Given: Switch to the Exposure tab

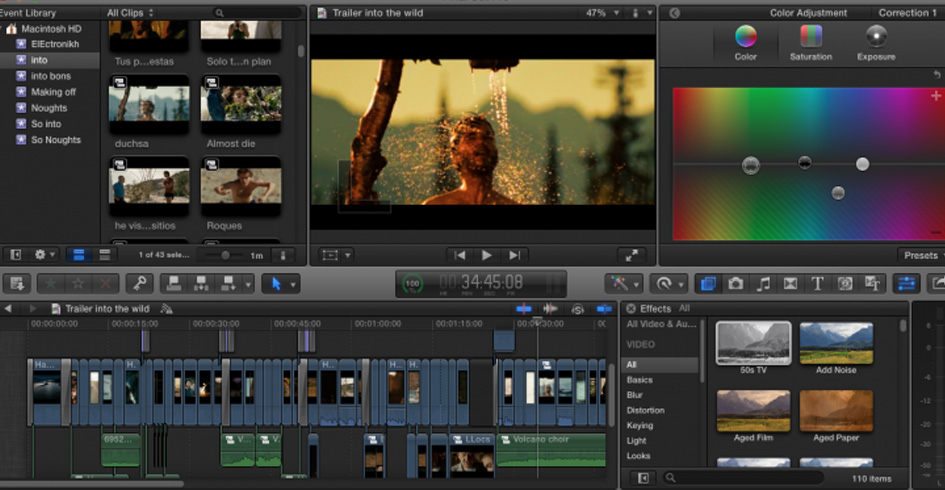Looking at the screenshot, I should pyautogui.click(x=876, y=43).
